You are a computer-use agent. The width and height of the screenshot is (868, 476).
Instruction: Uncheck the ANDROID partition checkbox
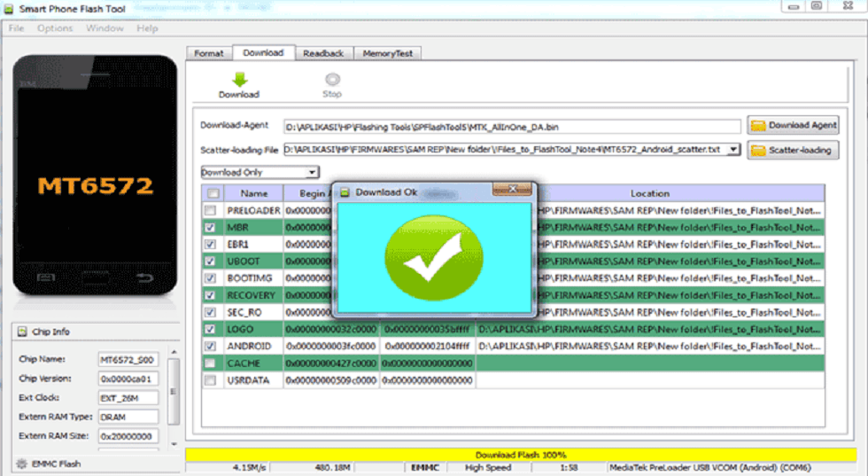[x=210, y=347]
